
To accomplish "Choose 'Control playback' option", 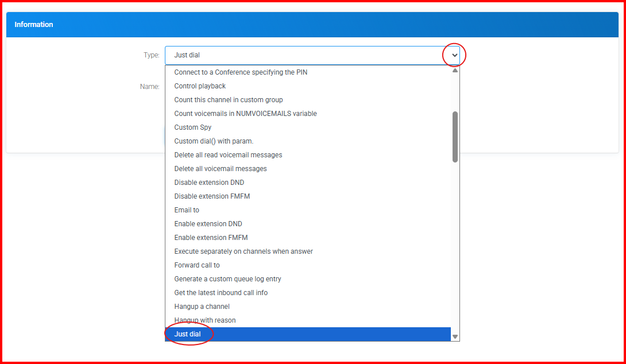I will click(x=200, y=86).
